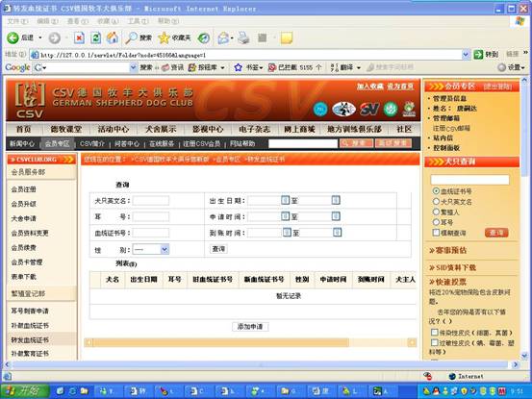Open calendar picker beside 出生日期 start field
This screenshot has width=532, height=399.
(285, 200)
